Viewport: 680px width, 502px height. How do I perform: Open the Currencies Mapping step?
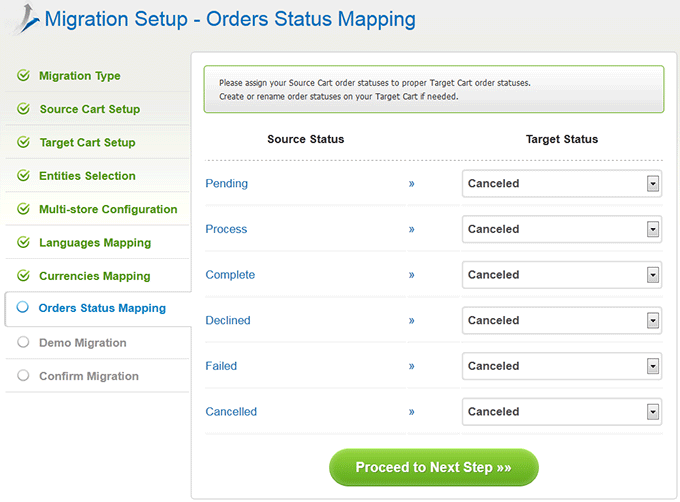(x=95, y=276)
